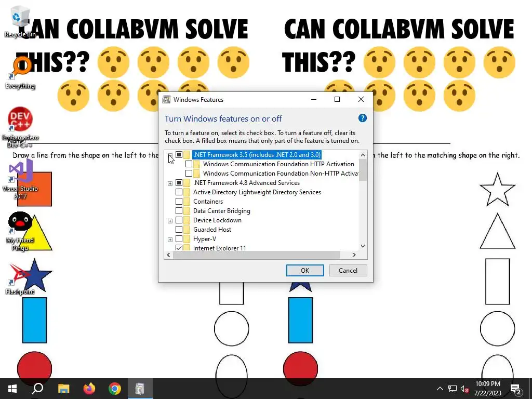532x399 pixels.
Task: Click the Windows Features help icon
Action: coord(362,118)
